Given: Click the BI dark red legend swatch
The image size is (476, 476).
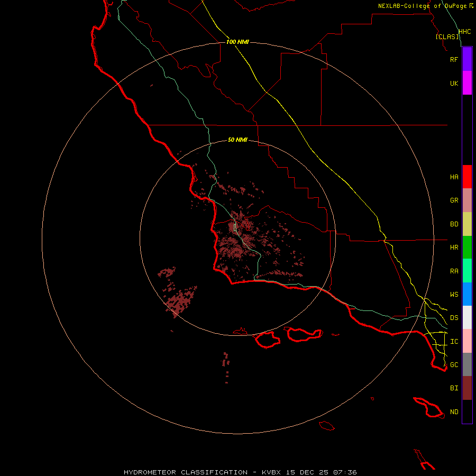Looking at the screenshot, I should click(467, 388).
